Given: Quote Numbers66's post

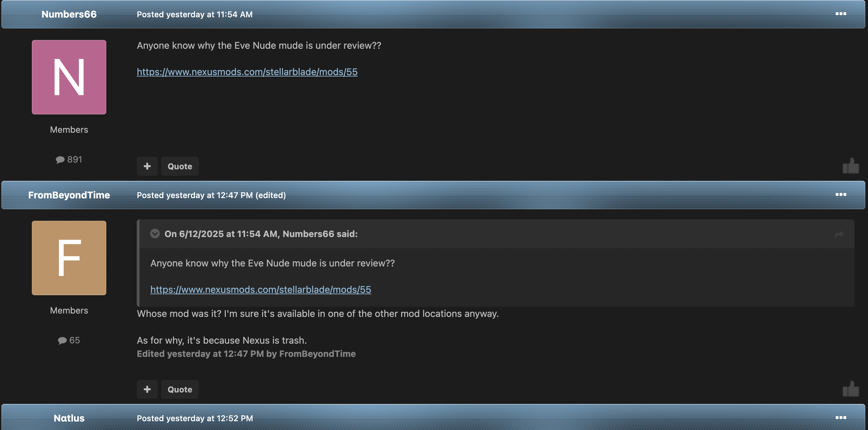Looking at the screenshot, I should point(180,166).
